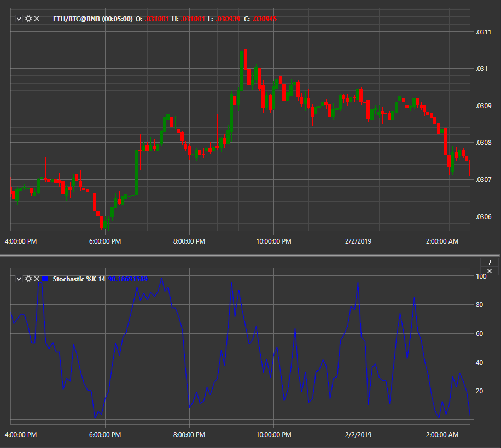Click the red Close value .030945
Viewport: 501px width, 448px height.
coord(265,19)
